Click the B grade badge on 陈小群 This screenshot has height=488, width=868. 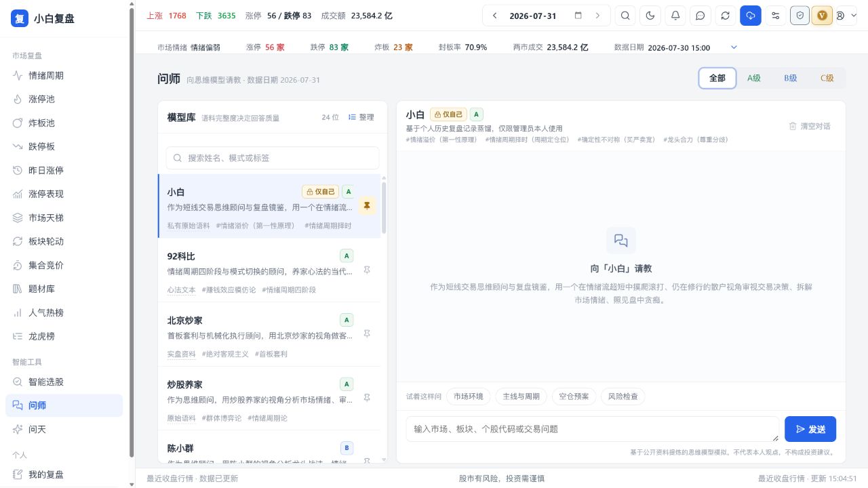click(x=347, y=448)
